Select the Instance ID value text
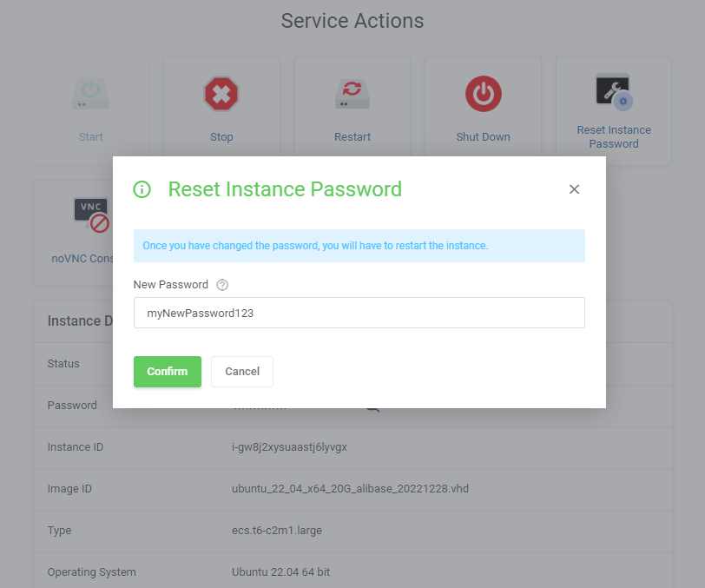This screenshot has width=705, height=588. click(x=283, y=447)
